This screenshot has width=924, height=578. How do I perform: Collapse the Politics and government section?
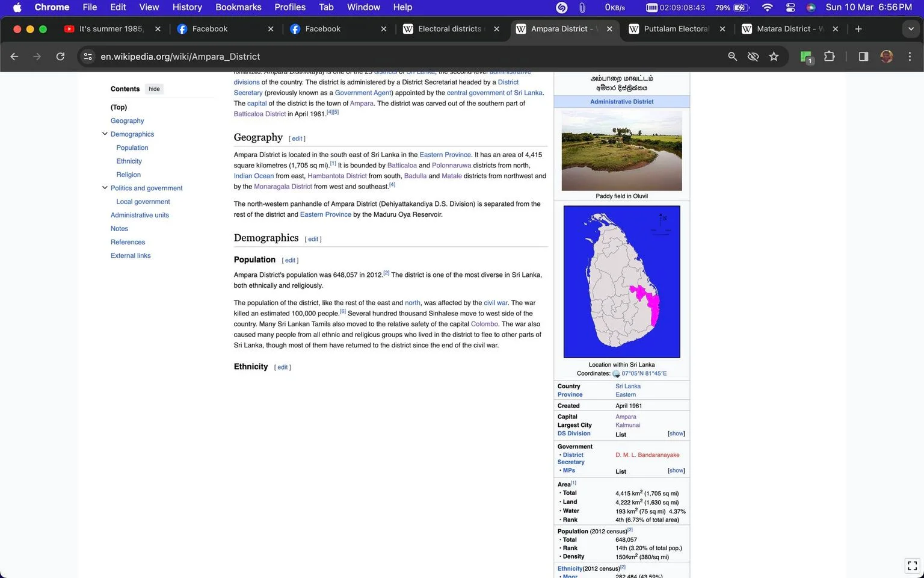(105, 188)
